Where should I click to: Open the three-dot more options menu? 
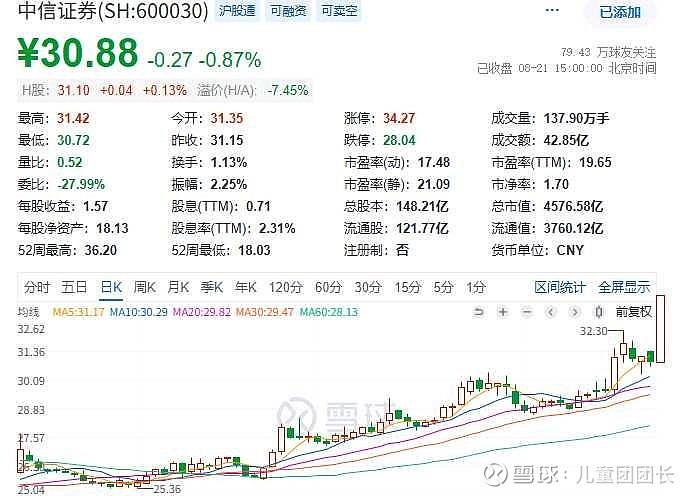(552, 11)
